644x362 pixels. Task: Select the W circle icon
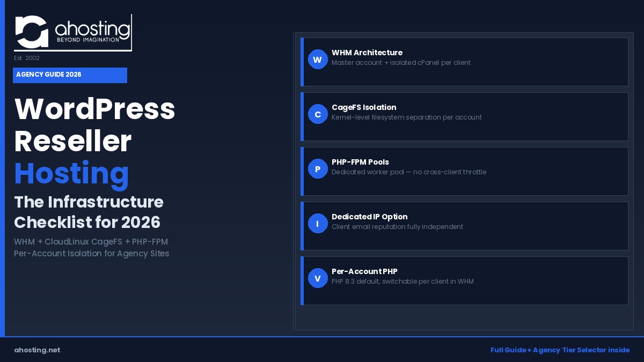click(318, 60)
